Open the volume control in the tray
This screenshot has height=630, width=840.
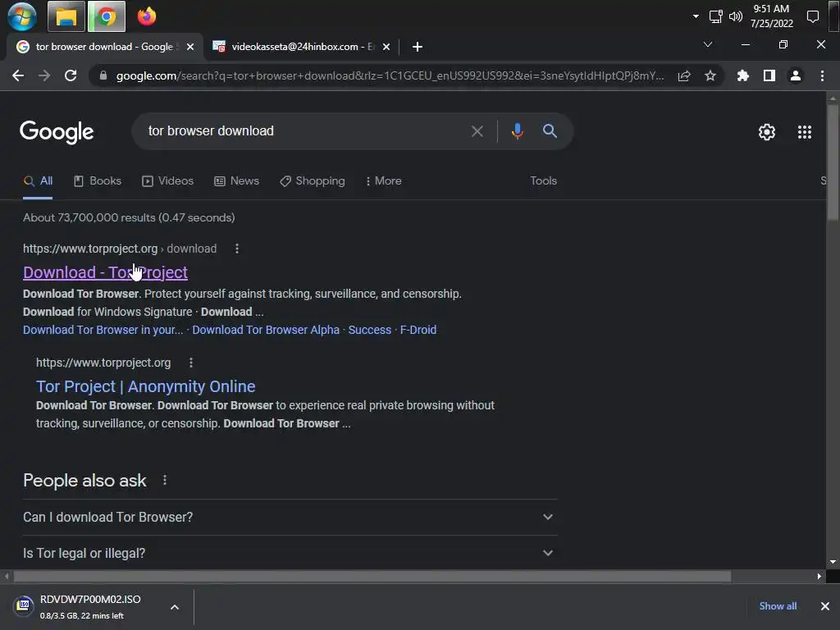click(736, 16)
